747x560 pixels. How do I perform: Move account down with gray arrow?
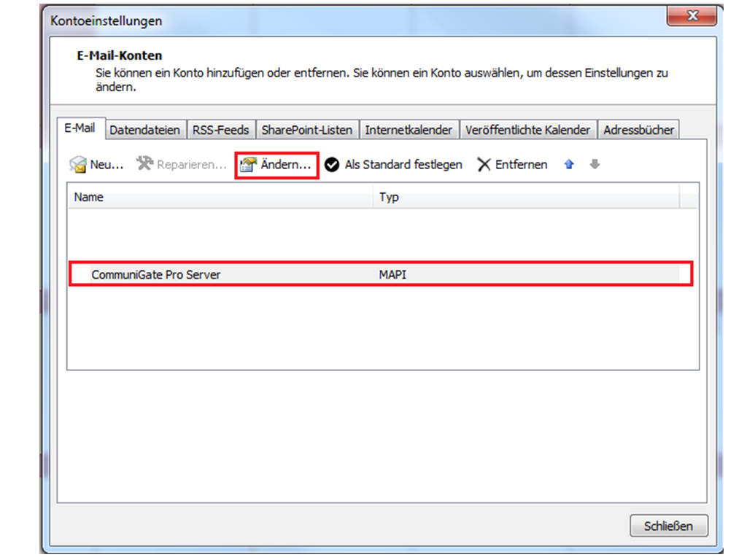point(595,165)
